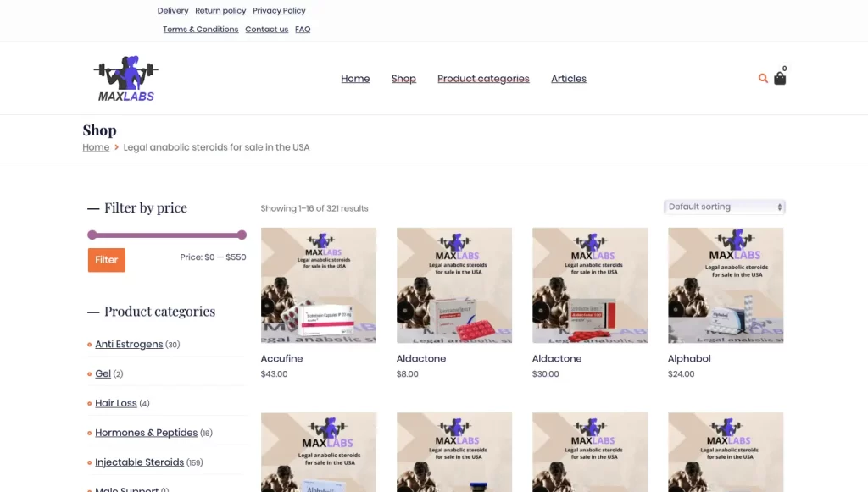Open the Hormones & Peptides category
Image resolution: width=868 pixels, height=492 pixels.
pos(146,433)
